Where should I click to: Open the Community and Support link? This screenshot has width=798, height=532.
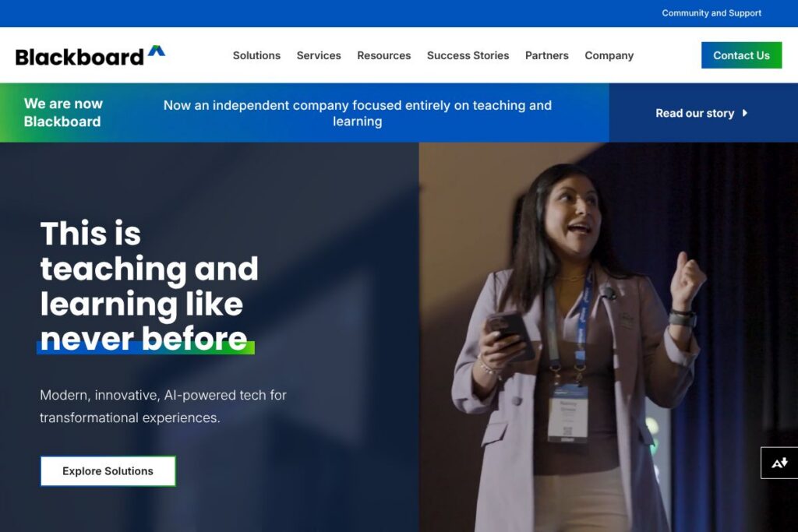(711, 13)
